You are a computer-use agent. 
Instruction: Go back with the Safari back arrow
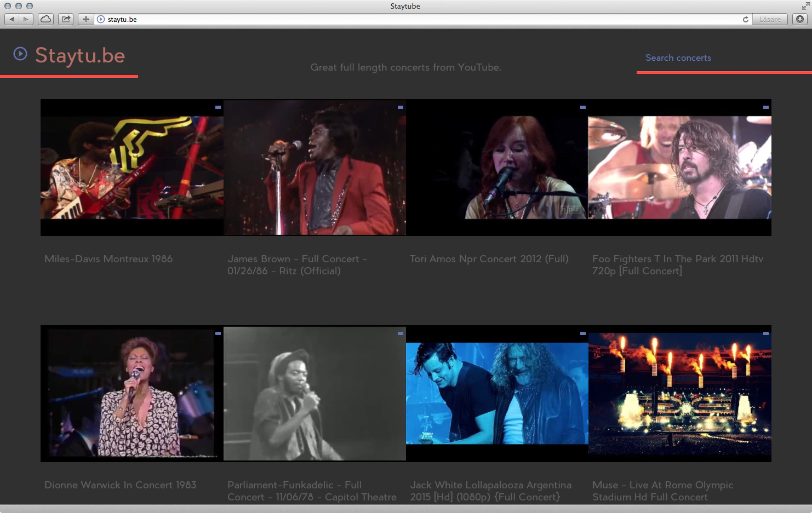coord(12,19)
